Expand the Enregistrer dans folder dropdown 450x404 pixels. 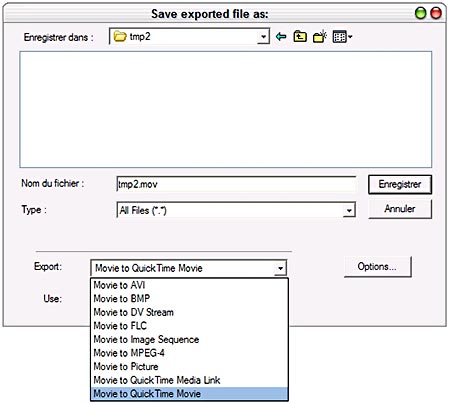pyautogui.click(x=263, y=36)
